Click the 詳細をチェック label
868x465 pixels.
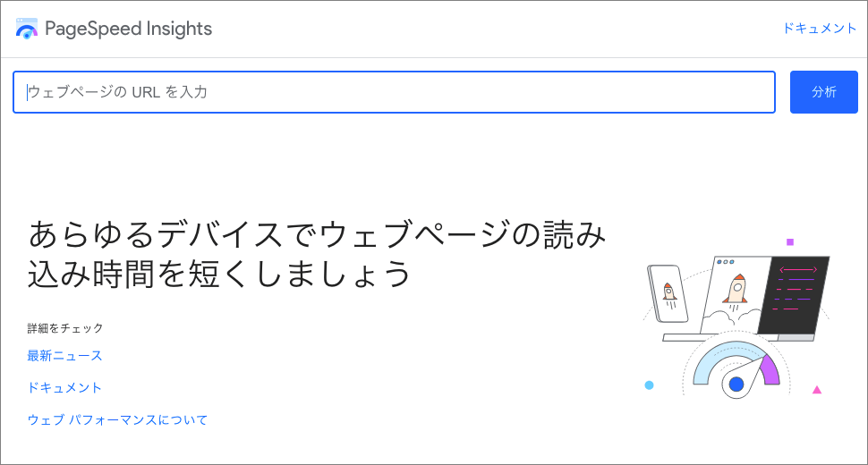(65, 328)
